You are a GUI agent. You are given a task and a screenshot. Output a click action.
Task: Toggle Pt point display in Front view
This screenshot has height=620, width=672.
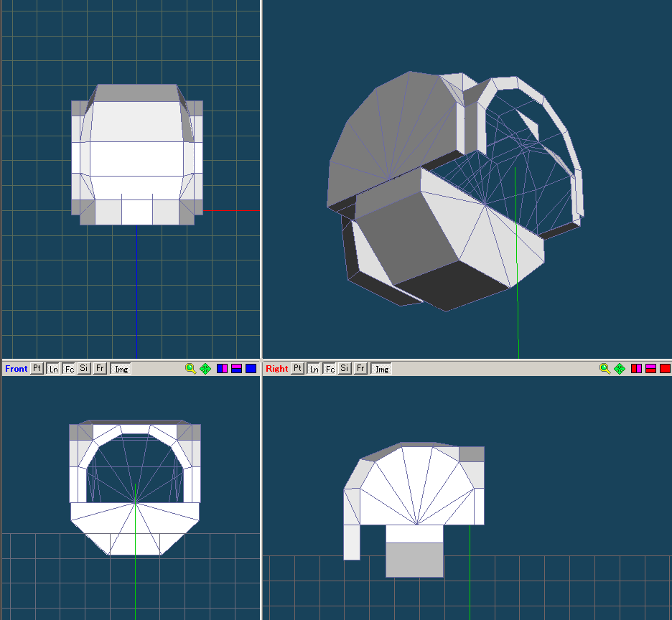[37, 369]
